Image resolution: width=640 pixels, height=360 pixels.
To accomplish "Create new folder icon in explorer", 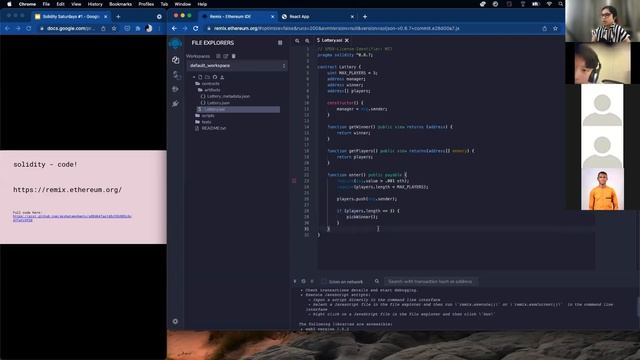I will pos(207,77).
